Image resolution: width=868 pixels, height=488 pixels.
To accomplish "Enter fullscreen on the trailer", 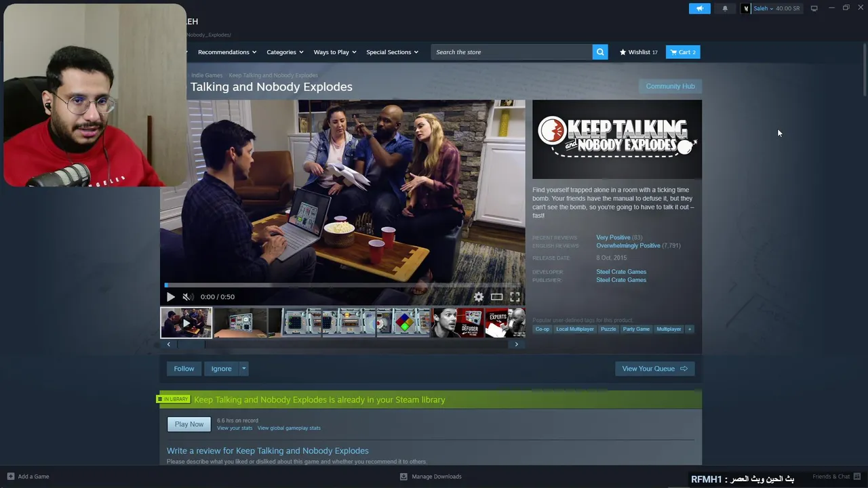I will 515,297.
